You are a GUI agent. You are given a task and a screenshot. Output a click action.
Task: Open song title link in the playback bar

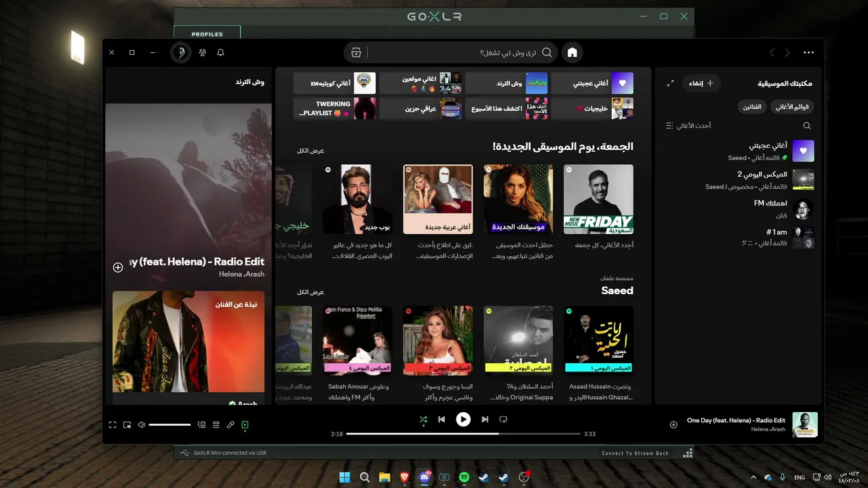[736, 421]
